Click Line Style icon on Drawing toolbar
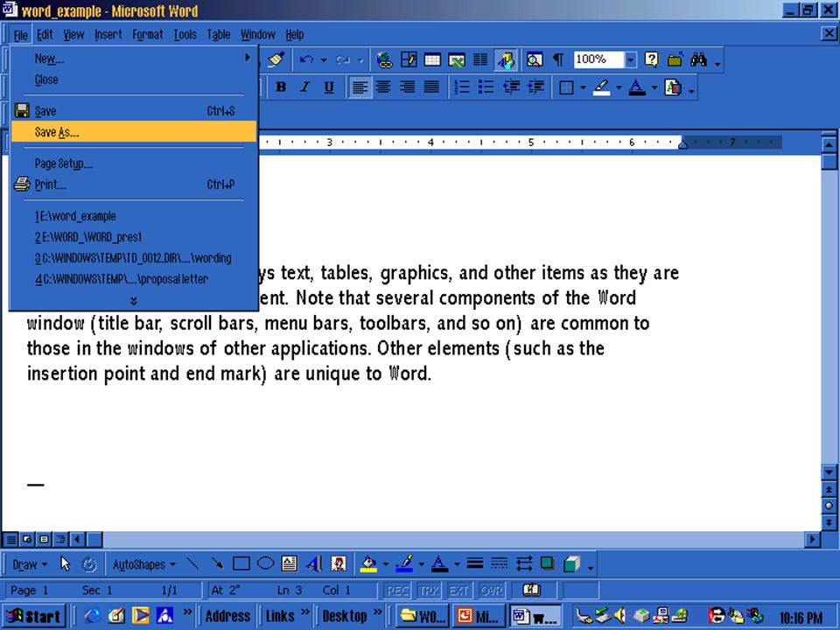This screenshot has height=630, width=840. (474, 563)
